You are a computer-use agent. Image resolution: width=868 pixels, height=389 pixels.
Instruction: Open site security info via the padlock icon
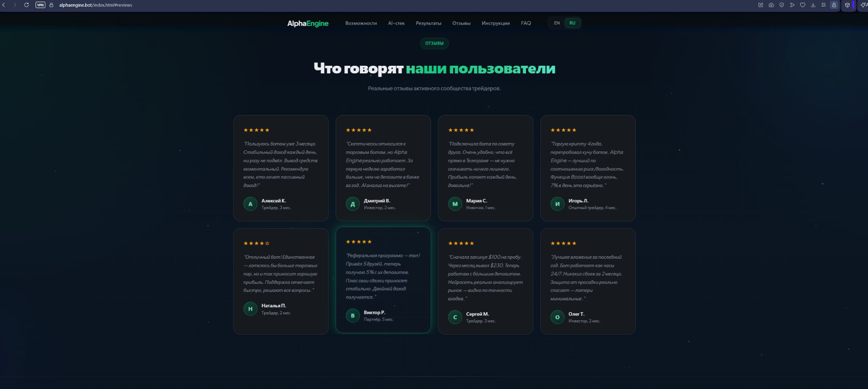(51, 5)
